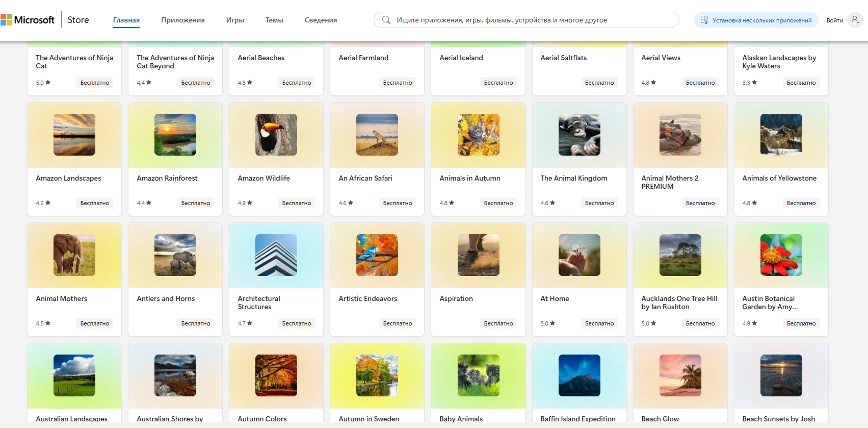Open Beach Sunsets by Josh icon
Viewport: 868px width, 428px height.
[x=781, y=375]
